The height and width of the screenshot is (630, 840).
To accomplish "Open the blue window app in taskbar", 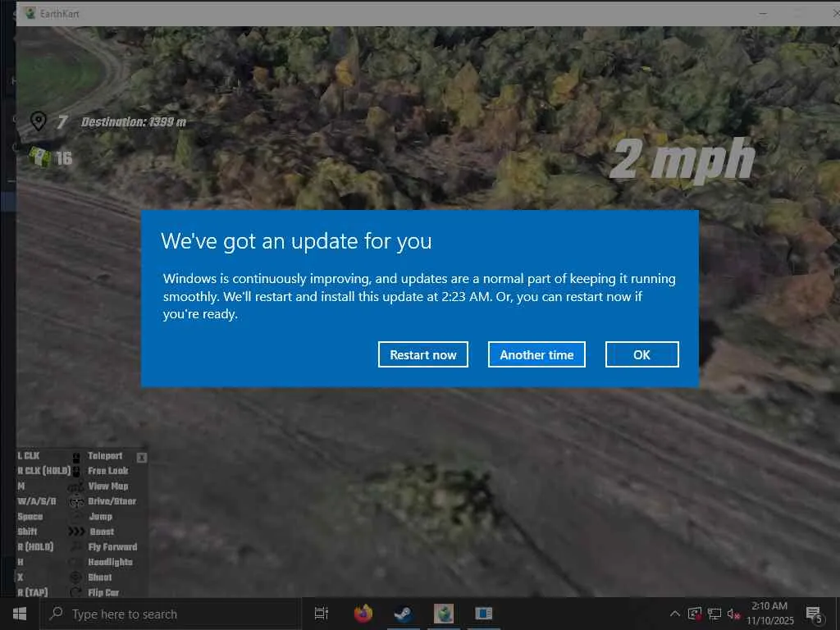I will point(484,614).
